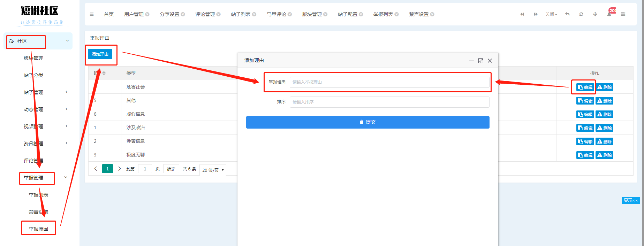Open 帖子分类 in the sidebar

pyautogui.click(x=33, y=75)
